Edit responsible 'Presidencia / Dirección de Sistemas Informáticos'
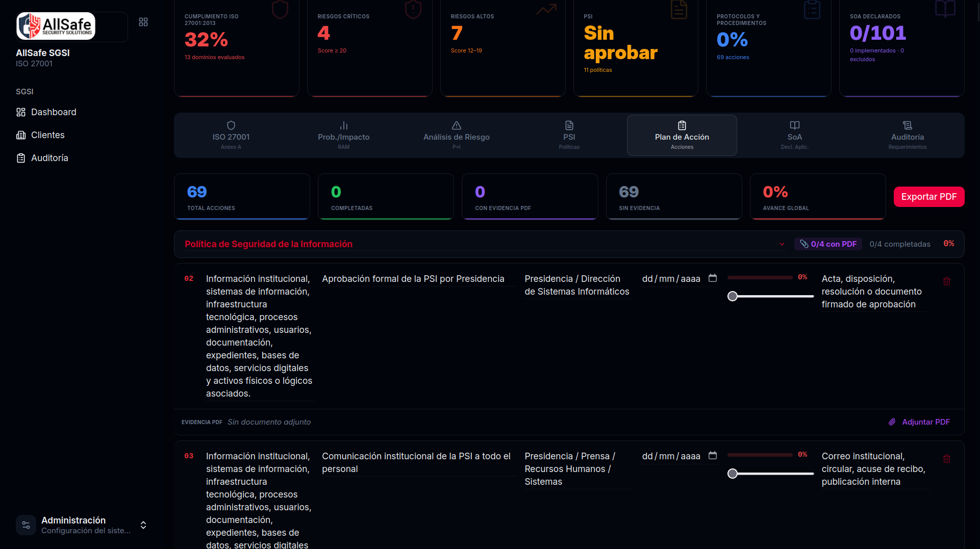Image resolution: width=980 pixels, height=549 pixels. coord(578,285)
